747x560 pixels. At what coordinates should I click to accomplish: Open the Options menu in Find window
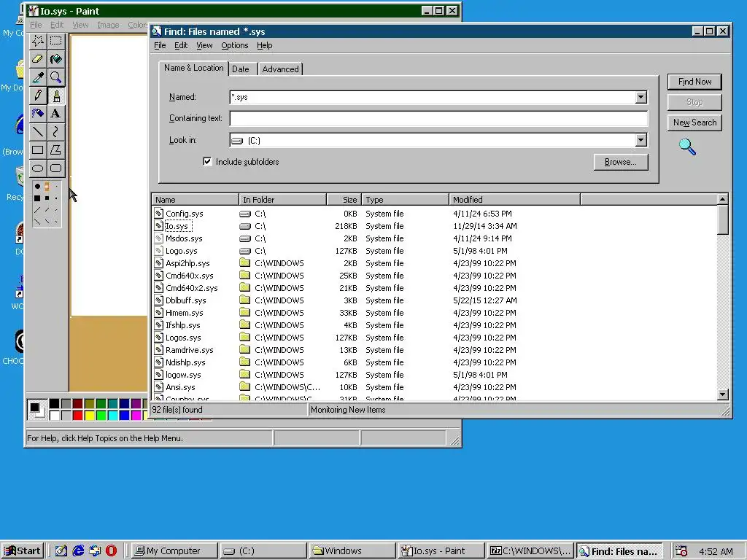tap(234, 45)
